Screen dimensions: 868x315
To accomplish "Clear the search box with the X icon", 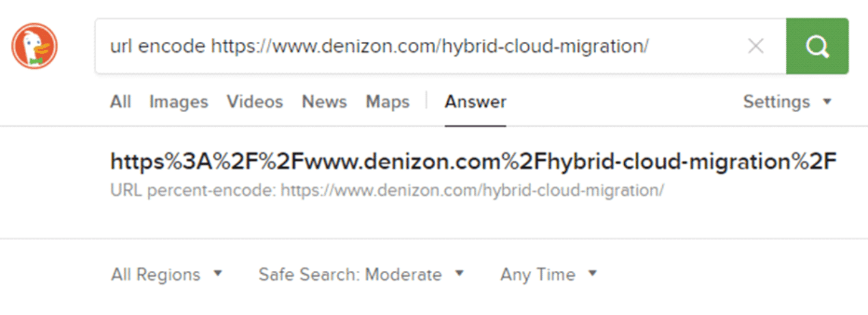I will click(756, 46).
